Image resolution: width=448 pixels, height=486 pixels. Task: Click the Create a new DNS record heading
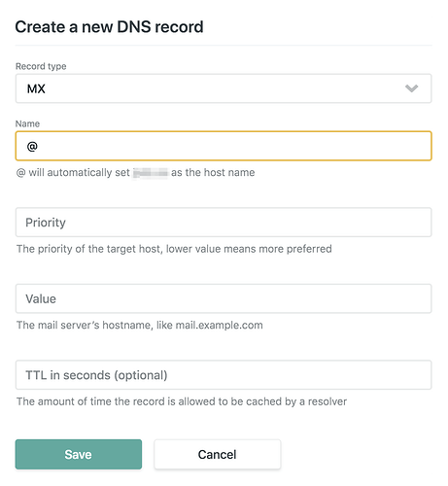pos(109,27)
